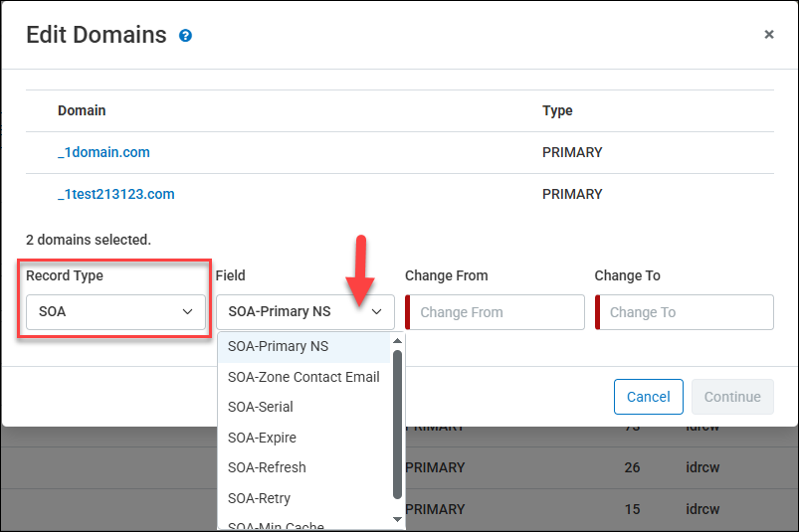This screenshot has width=799, height=532.
Task: Click the dropdown list scrollbar thumb
Action: coord(398,423)
